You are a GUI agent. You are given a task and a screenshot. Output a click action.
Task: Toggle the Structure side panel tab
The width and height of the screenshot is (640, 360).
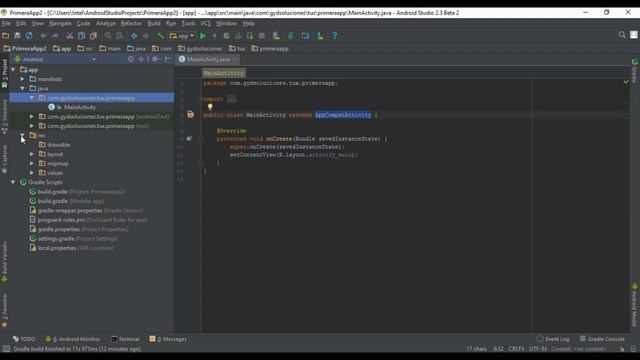coord(4,117)
